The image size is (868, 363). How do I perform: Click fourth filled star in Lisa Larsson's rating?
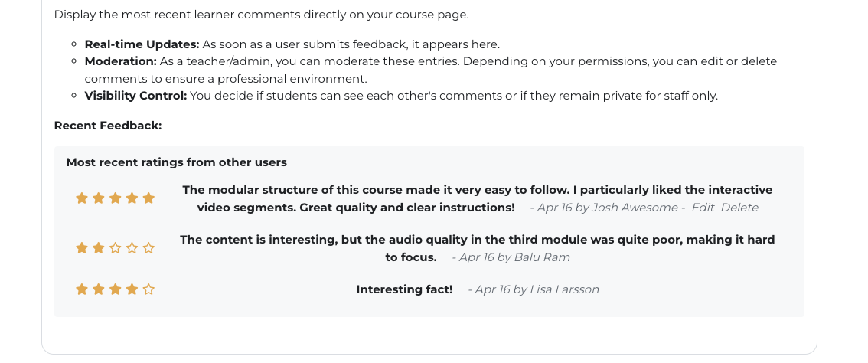[132, 289]
